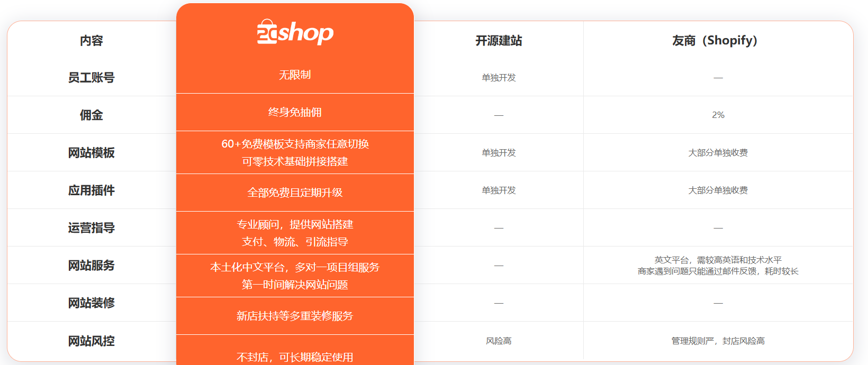
Task: Click the dash for 员工账号 under Shopify
Action: coord(718,78)
